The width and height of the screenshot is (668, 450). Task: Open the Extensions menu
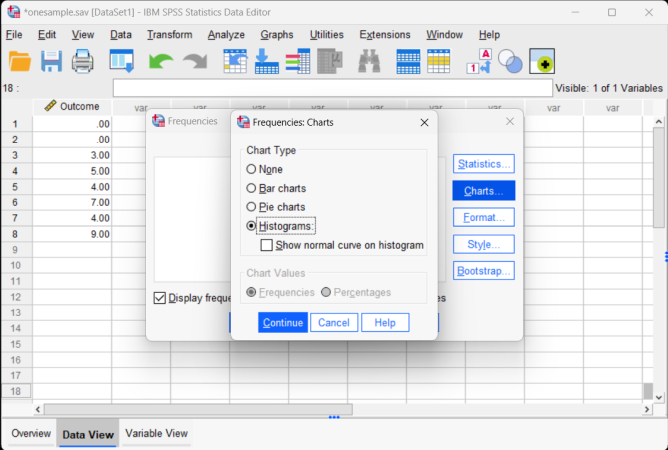[385, 35]
